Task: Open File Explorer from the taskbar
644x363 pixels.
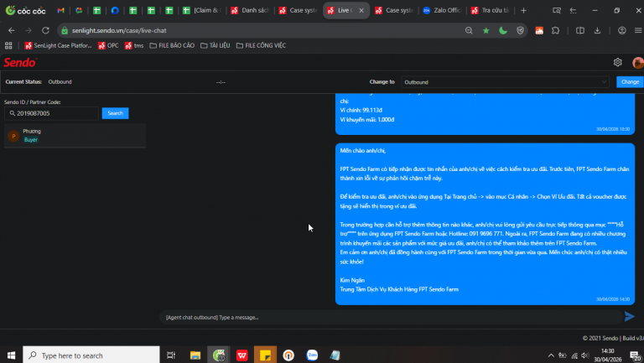Action: click(195, 355)
